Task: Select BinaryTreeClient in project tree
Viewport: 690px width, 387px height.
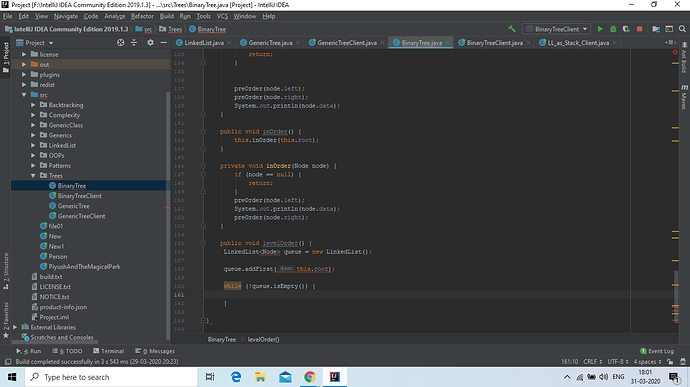Action: 79,196
